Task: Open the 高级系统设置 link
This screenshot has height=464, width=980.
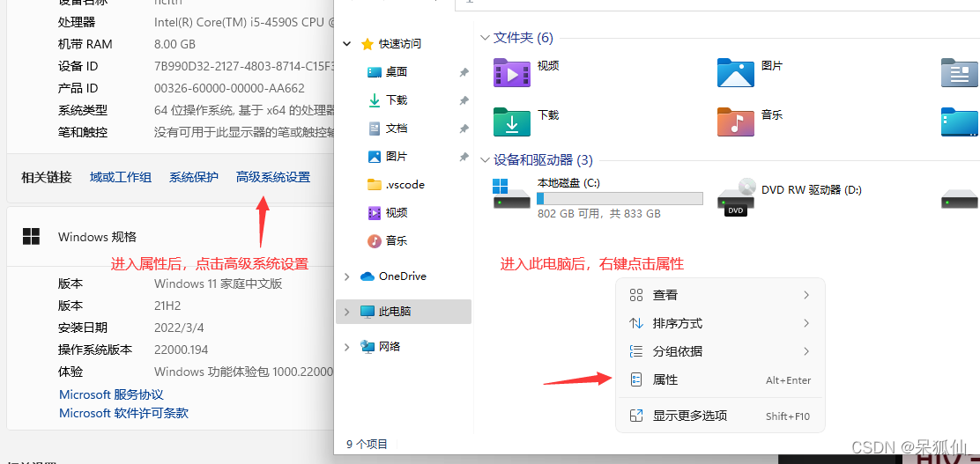Action: (x=273, y=177)
